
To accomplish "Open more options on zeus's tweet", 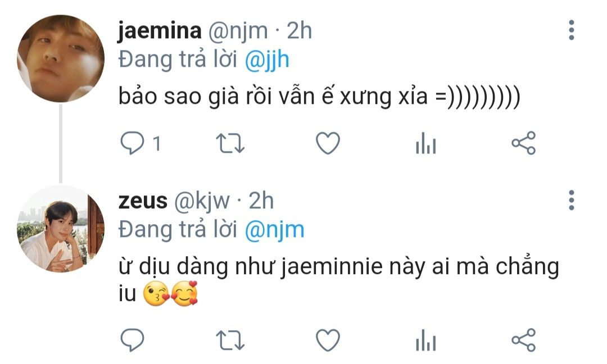I will (x=572, y=201).
